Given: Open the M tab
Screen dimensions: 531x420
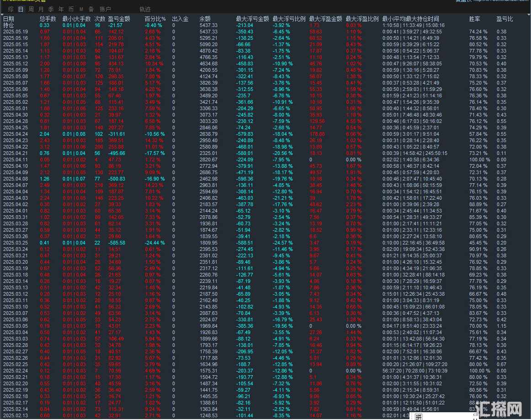Looking at the screenshot, I should click(x=81, y=9).
